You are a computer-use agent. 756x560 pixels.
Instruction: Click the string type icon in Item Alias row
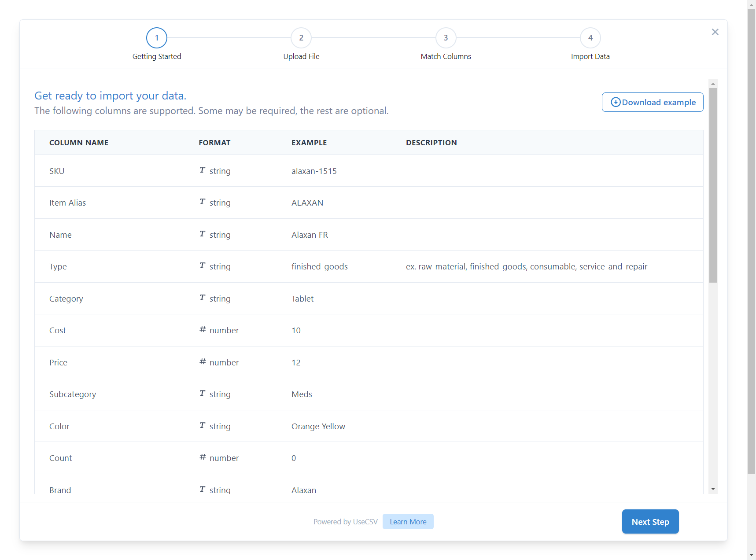click(203, 202)
